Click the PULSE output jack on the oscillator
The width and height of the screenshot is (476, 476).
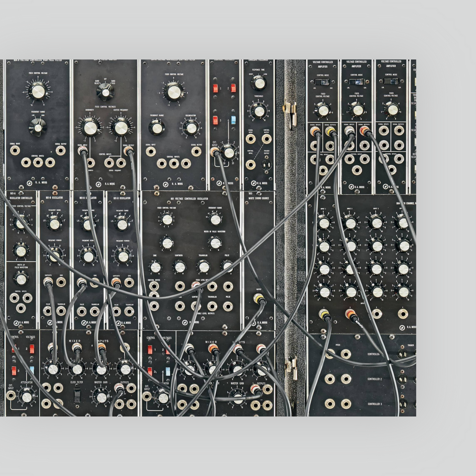coord(228,286)
